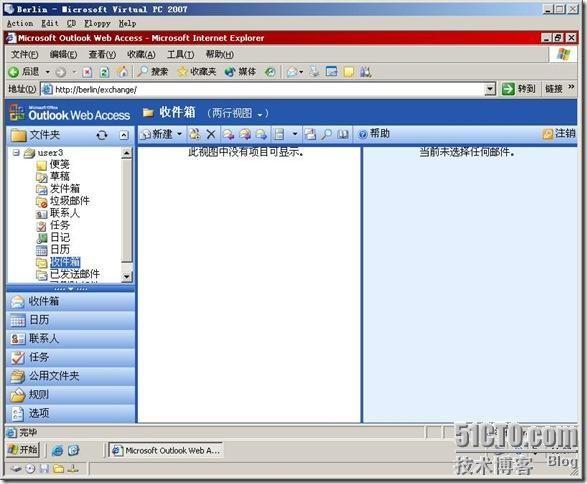Open the Back history dropdown arrow
This screenshot has width=587, height=484.
[x=48, y=71]
